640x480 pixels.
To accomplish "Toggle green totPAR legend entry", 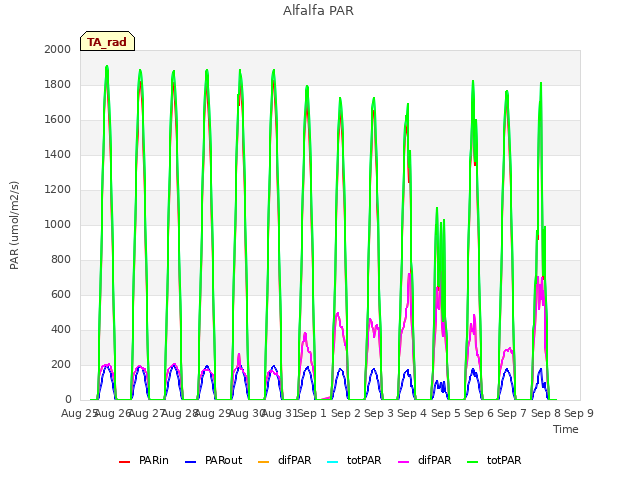I will [x=494, y=460].
